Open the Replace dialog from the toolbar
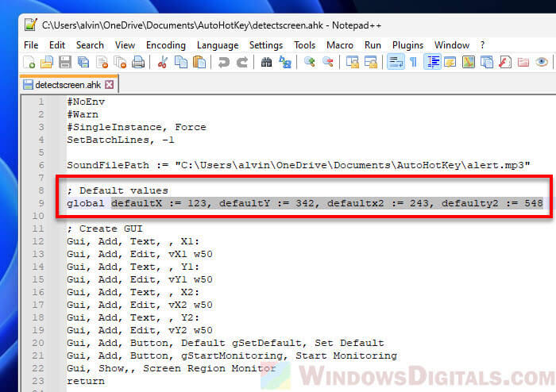556x392 pixels. click(285, 63)
